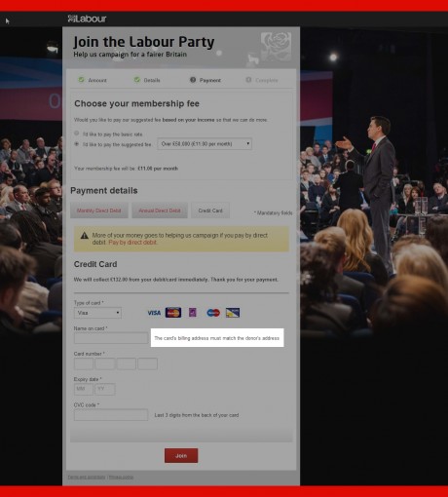The image size is (448, 497).
Task: Choose Annual Direct Debit payment
Action: point(160,210)
